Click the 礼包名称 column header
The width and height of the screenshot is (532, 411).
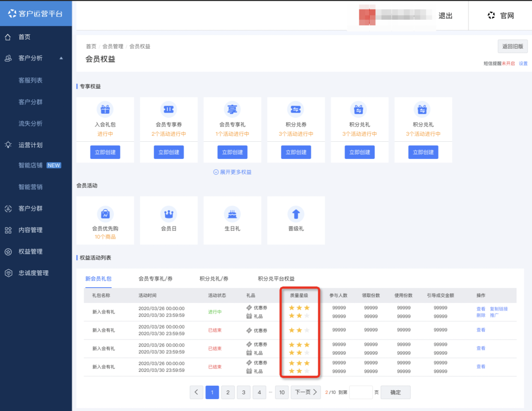click(101, 295)
